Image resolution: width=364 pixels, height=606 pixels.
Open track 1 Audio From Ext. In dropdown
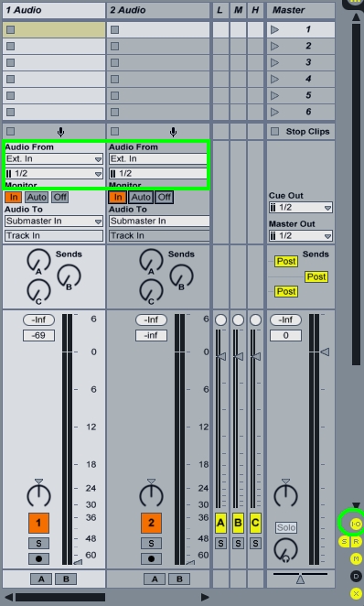(54, 159)
